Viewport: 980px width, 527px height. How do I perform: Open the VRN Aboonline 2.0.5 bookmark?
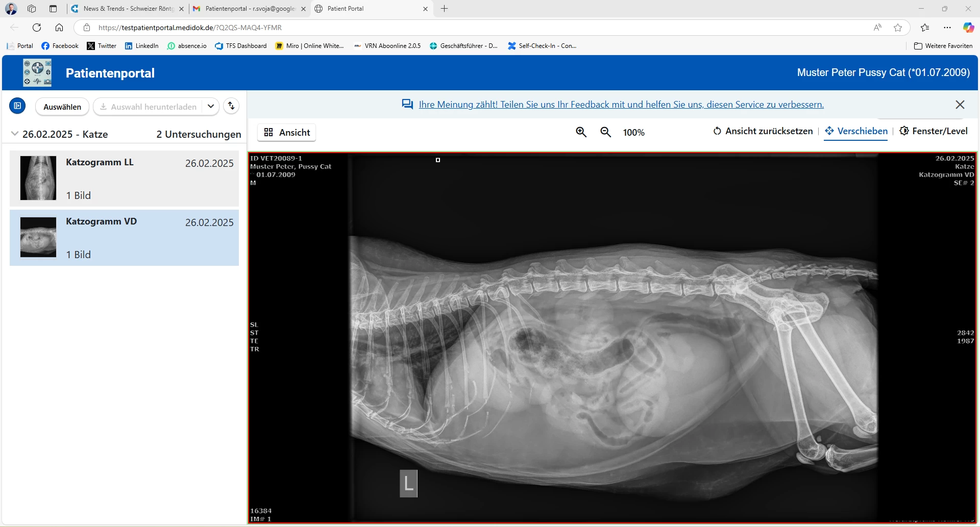click(387, 46)
